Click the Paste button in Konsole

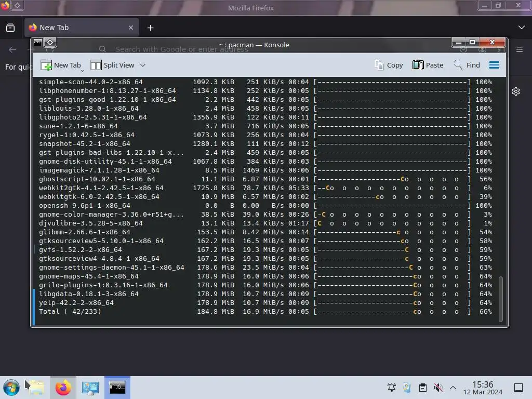[x=428, y=65]
